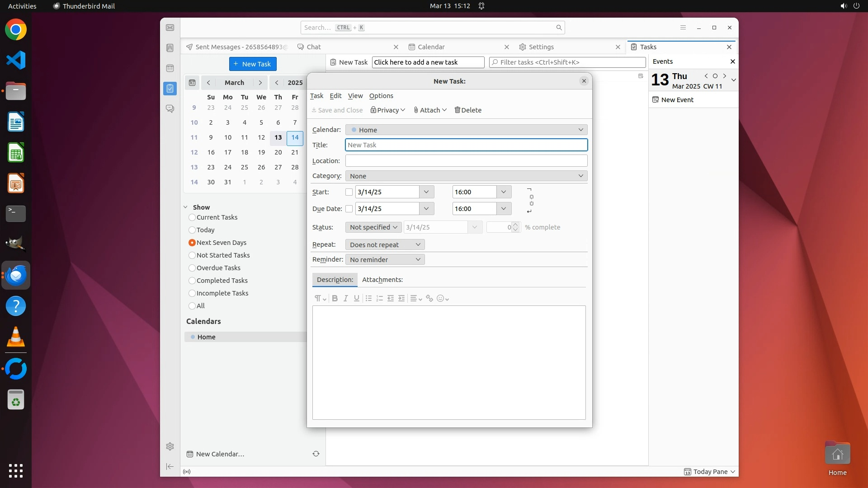This screenshot has width=868, height=488.
Task: Open the Reminder dropdown
Action: point(385,259)
